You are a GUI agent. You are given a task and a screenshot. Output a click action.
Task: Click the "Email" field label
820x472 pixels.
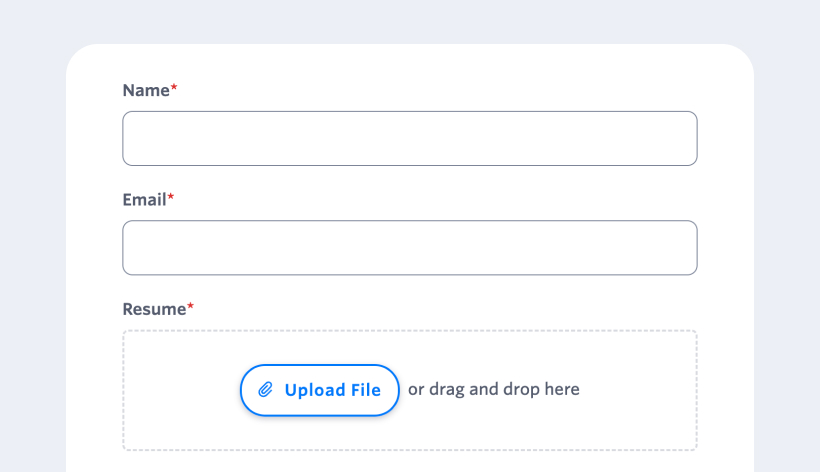144,200
